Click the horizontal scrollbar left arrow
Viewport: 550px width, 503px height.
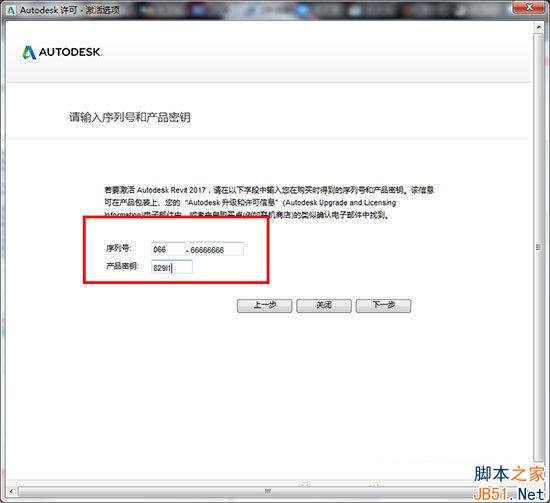(x=11, y=491)
